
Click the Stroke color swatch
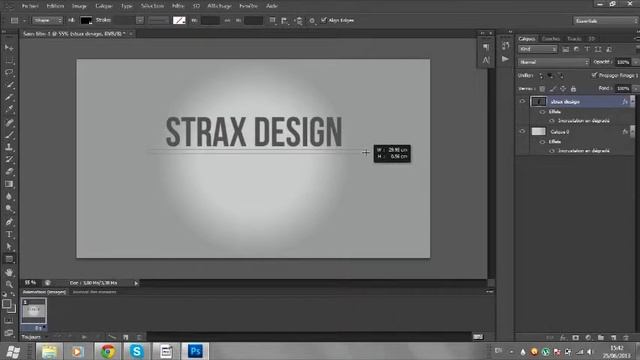pyautogui.click(x=179, y=20)
